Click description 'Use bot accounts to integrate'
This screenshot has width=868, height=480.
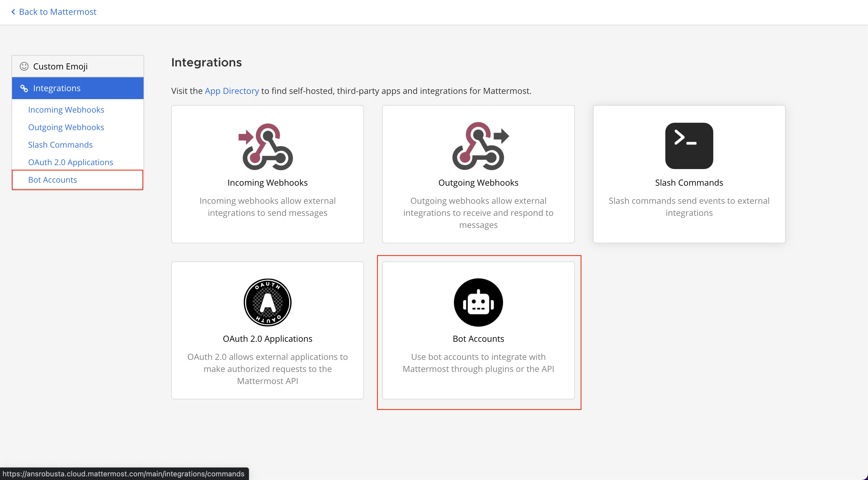478,363
